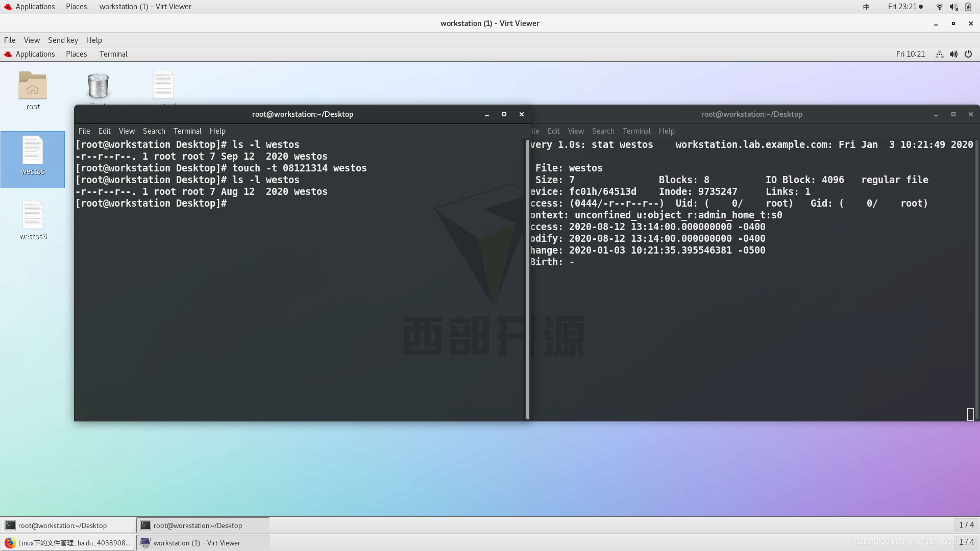980x551 pixels.
Task: Click the red hat icon in guest panel
Action: pos(8,54)
